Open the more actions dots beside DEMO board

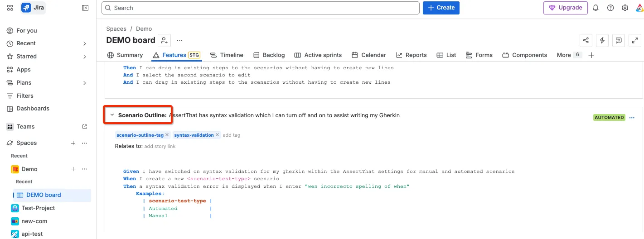click(180, 40)
